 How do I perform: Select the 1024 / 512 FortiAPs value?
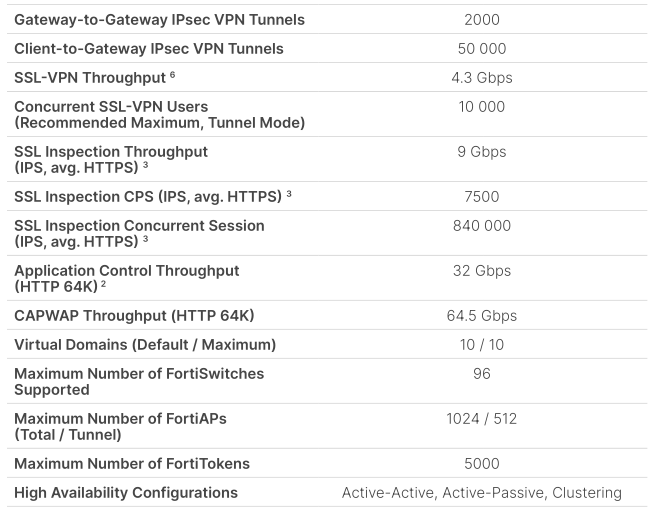(482, 419)
